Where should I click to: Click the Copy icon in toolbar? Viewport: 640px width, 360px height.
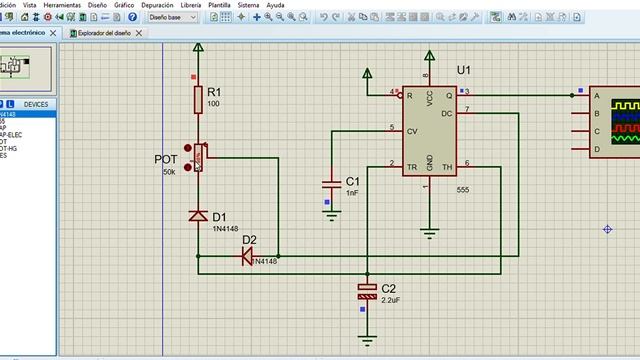click(363, 17)
